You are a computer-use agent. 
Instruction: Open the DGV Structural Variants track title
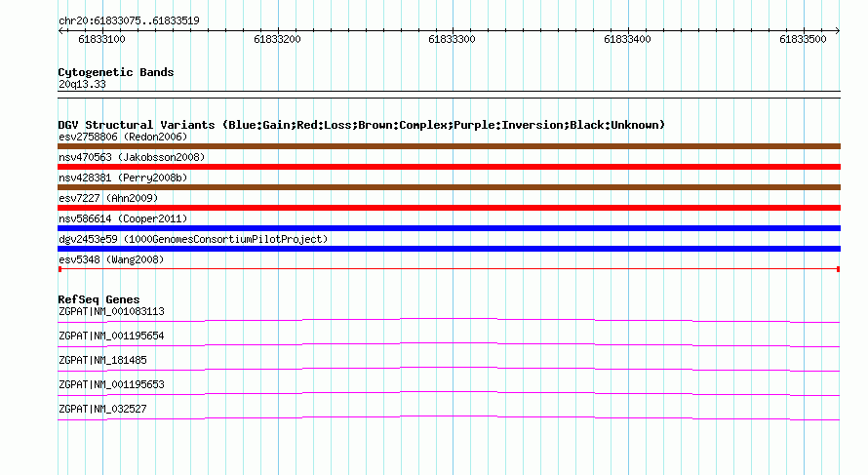coord(362,125)
